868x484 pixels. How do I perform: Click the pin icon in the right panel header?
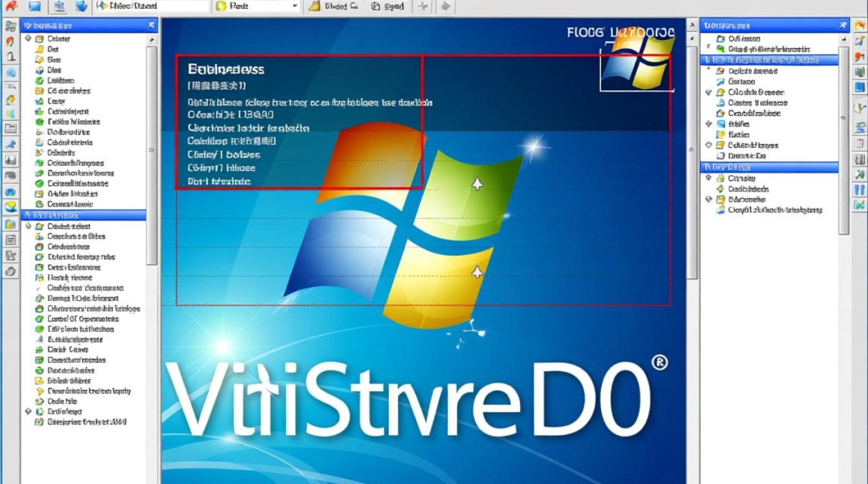coord(843,25)
